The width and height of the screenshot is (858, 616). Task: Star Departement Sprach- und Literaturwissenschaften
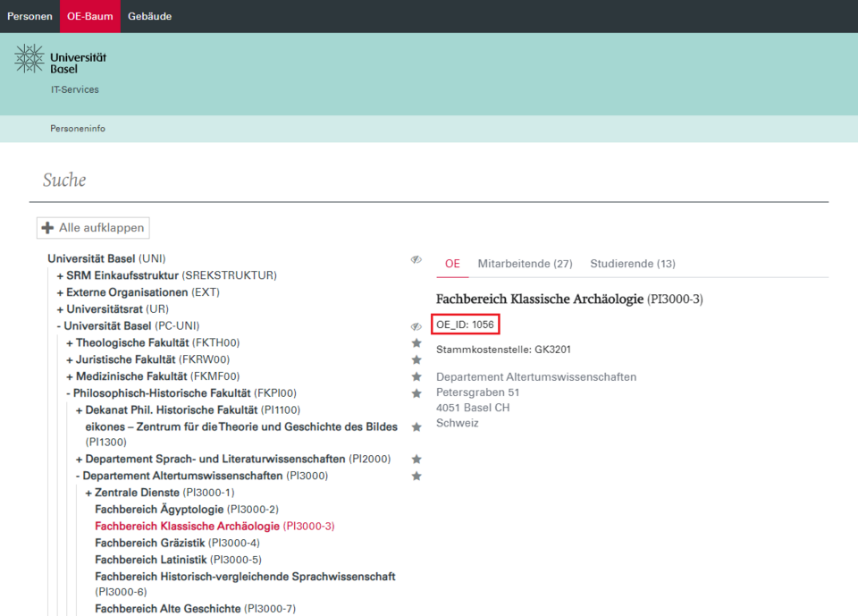(416, 460)
